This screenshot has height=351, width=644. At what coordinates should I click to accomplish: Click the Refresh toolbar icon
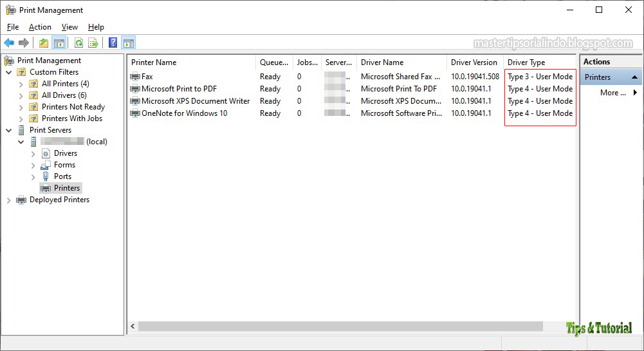tap(78, 43)
